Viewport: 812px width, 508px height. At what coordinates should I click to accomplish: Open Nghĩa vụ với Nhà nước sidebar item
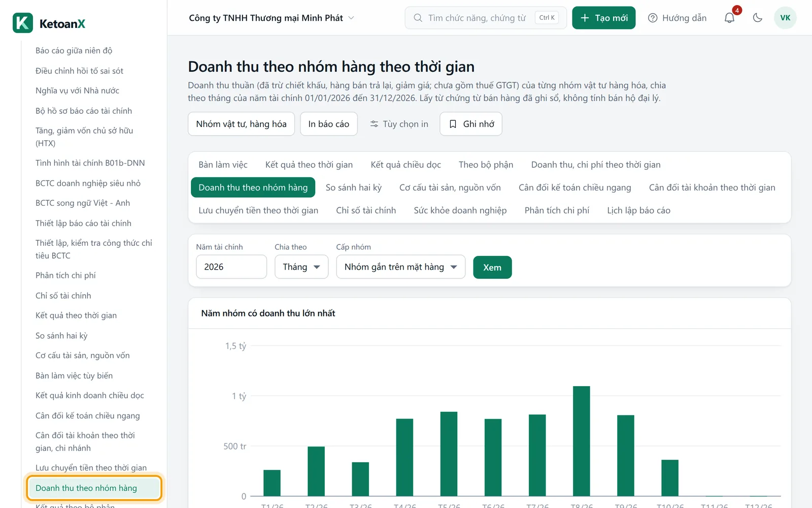pos(78,90)
